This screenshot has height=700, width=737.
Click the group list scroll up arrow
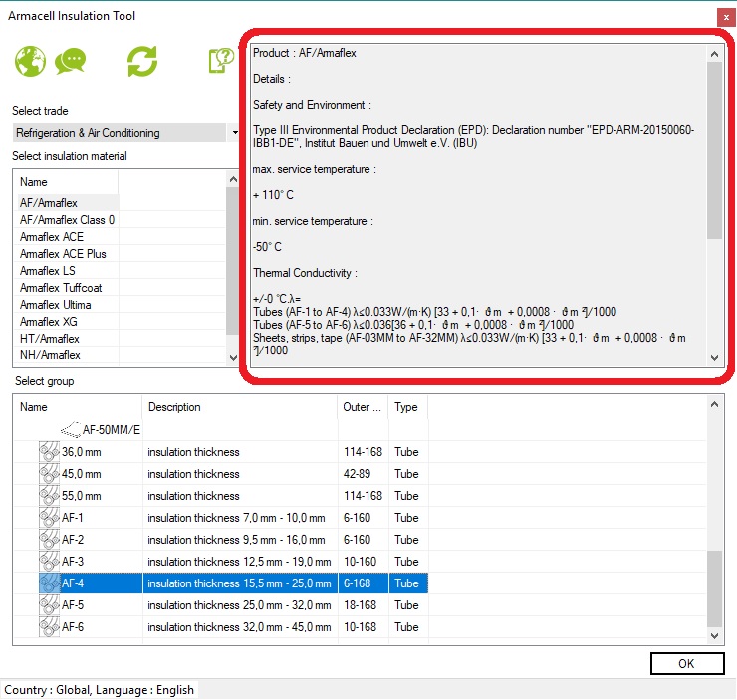click(714, 404)
